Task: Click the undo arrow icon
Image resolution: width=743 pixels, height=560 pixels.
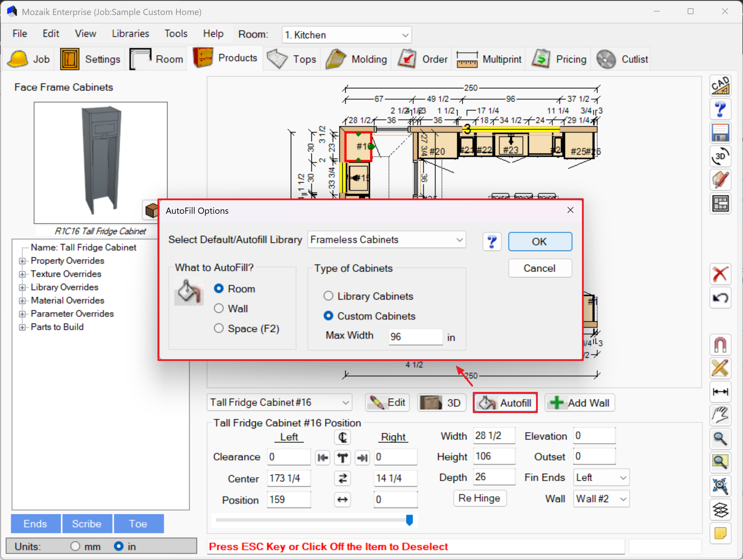Action: tap(720, 298)
